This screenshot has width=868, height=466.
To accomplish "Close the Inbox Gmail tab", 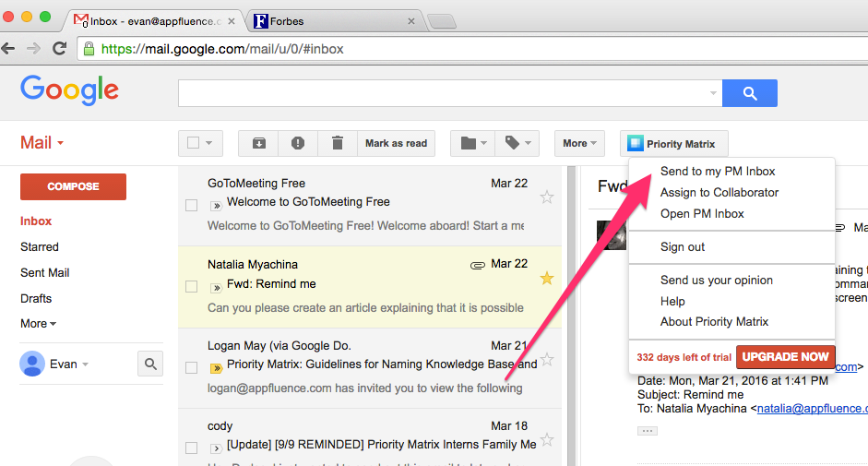I will 232,21.
